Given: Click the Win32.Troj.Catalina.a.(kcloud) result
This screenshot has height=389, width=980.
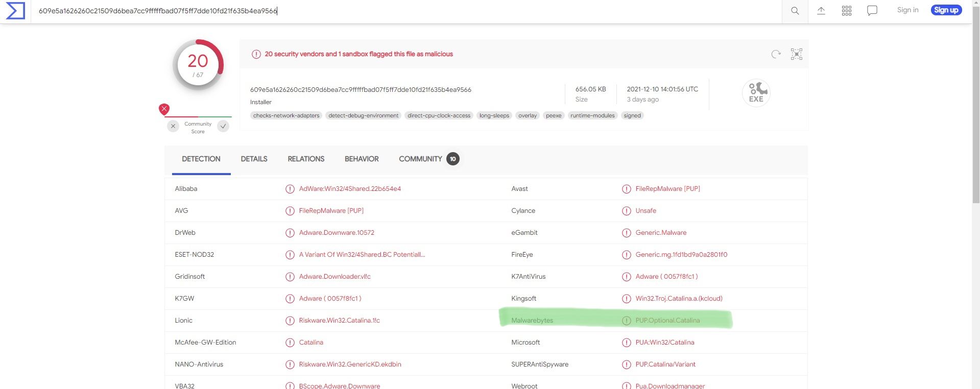Looking at the screenshot, I should pos(679,299).
